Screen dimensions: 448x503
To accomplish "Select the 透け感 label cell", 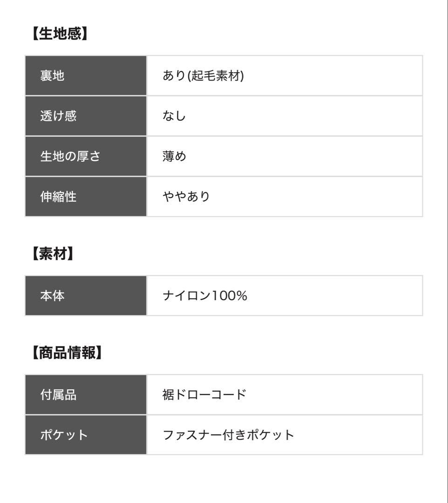I will (58, 116).
